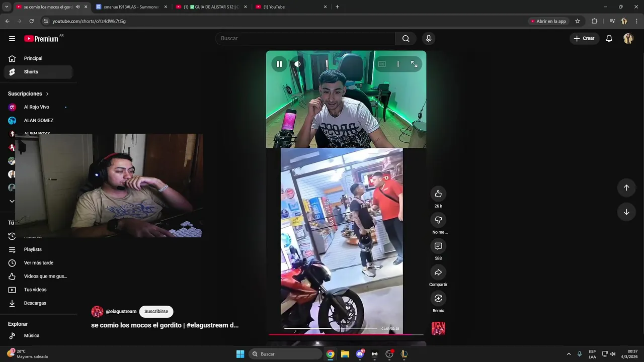
Task: Mute the playing tab's speaker icon
Action: pyautogui.click(x=77, y=7)
